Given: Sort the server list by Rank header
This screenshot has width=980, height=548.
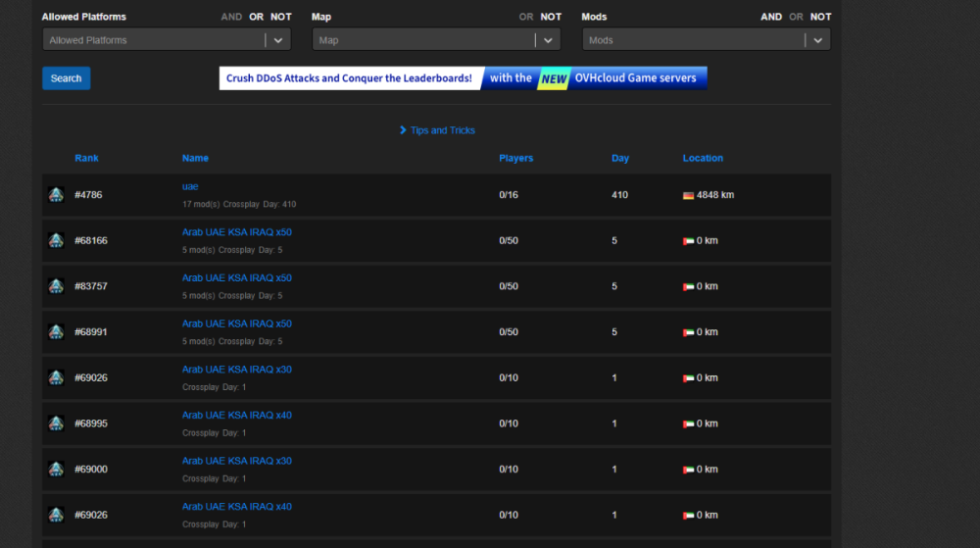Looking at the screenshot, I should click(x=86, y=158).
